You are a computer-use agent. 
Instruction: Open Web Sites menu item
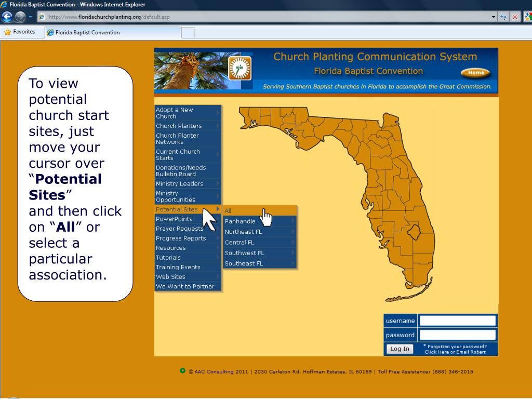click(x=188, y=277)
